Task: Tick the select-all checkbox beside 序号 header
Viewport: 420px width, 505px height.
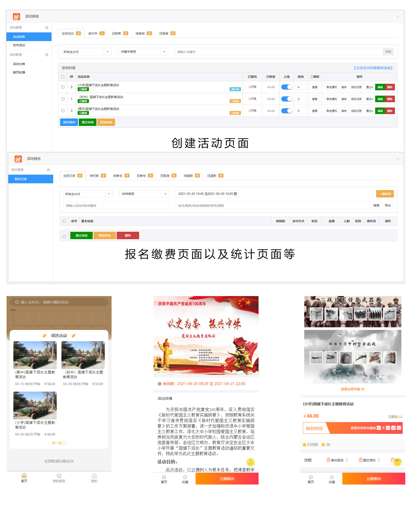Action: tap(64, 221)
